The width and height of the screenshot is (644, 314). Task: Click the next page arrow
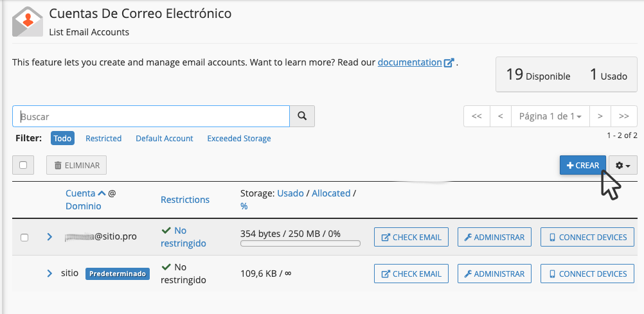600,117
